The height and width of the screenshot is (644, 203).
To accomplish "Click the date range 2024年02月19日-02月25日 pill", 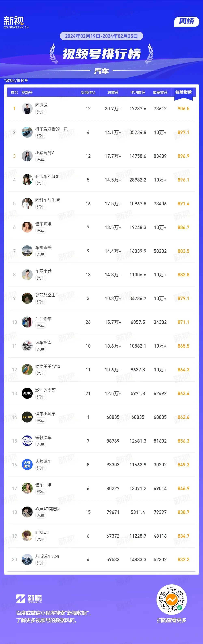I will [101, 36].
